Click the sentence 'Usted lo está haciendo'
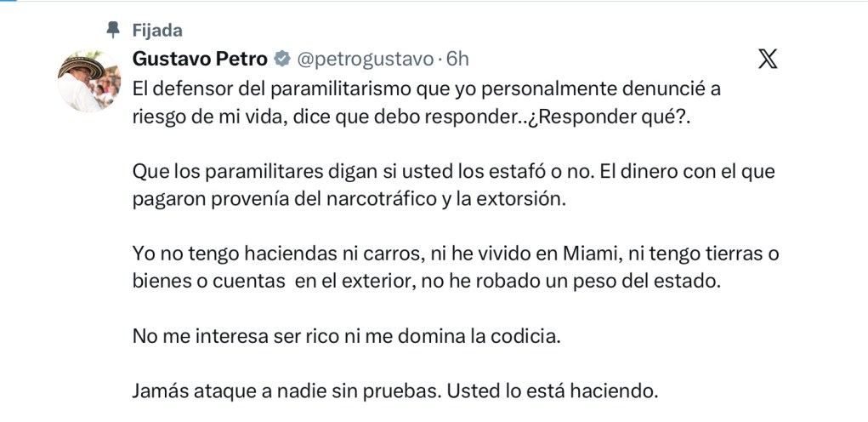 pos(553,392)
